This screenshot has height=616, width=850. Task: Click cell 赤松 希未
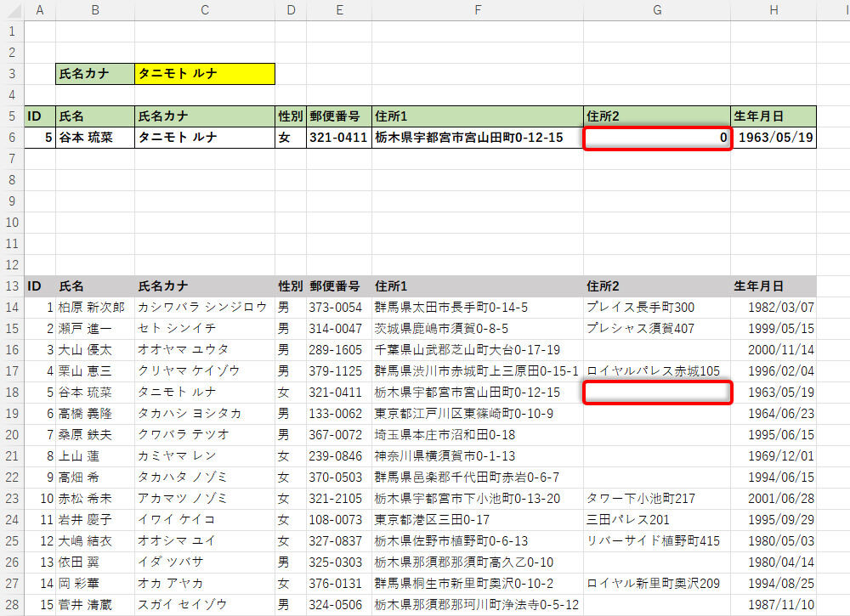click(x=95, y=499)
